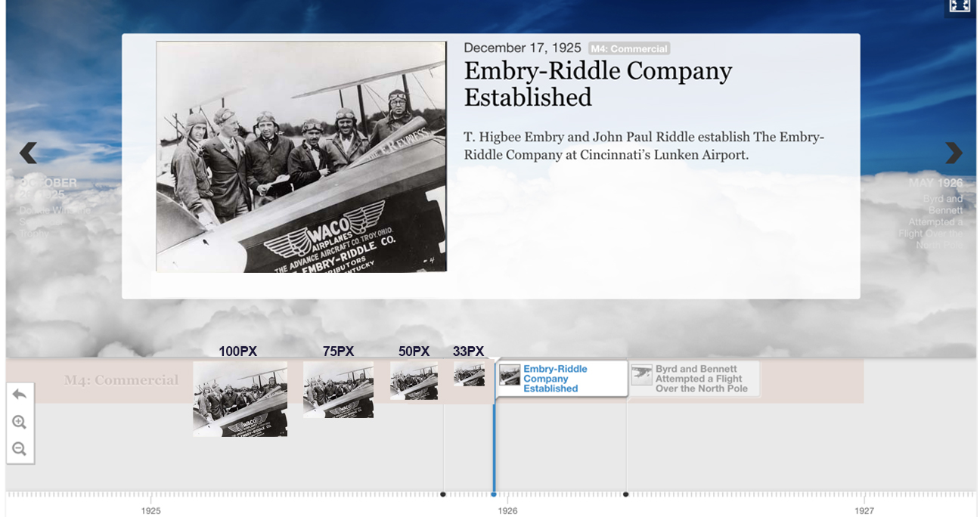Click the Embry-Riddle Company Established headline
The height and width of the screenshot is (517, 980).
tap(597, 84)
